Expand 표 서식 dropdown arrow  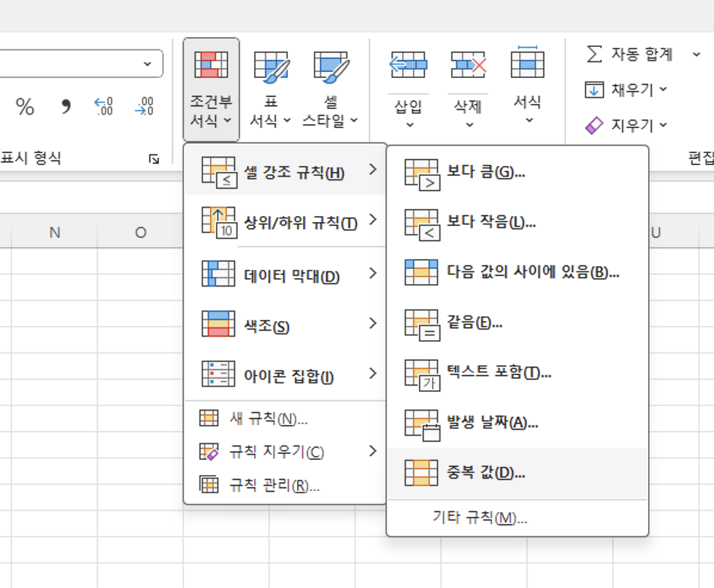pos(287,120)
